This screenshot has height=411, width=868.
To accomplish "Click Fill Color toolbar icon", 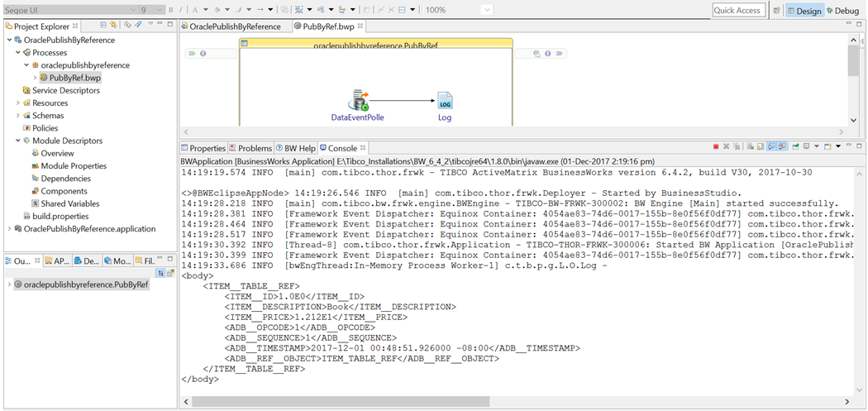I will [217, 10].
